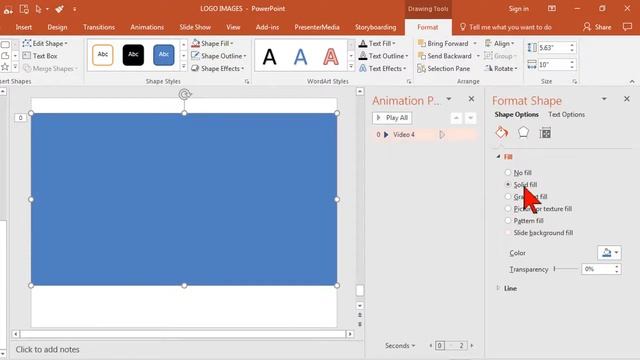This screenshot has width=640, height=360.
Task: Open the Selection Pane
Action: [444, 69]
